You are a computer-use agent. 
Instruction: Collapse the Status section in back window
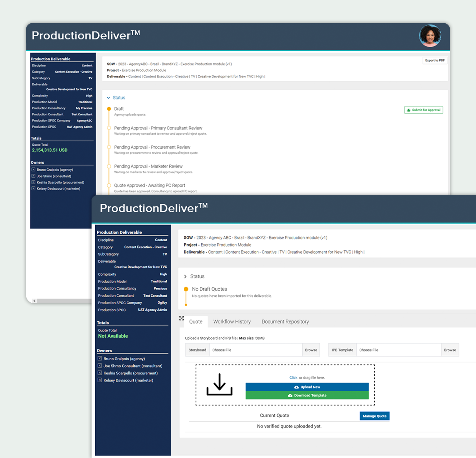click(108, 98)
